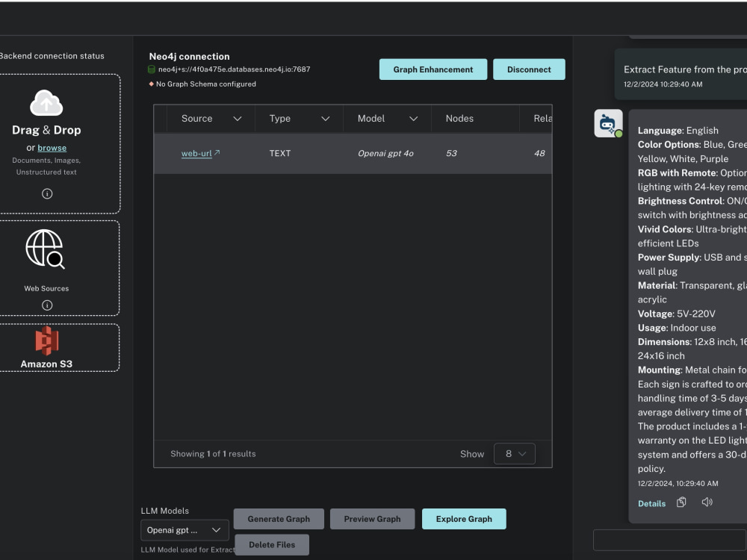Click the TEXT type cell
This screenshot has width=747, height=560.
(279, 153)
